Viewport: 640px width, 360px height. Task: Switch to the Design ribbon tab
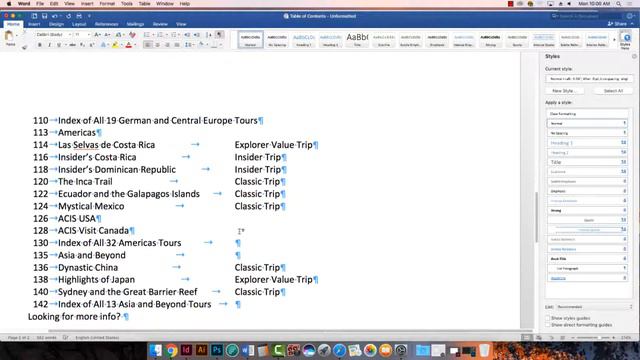(x=56, y=24)
